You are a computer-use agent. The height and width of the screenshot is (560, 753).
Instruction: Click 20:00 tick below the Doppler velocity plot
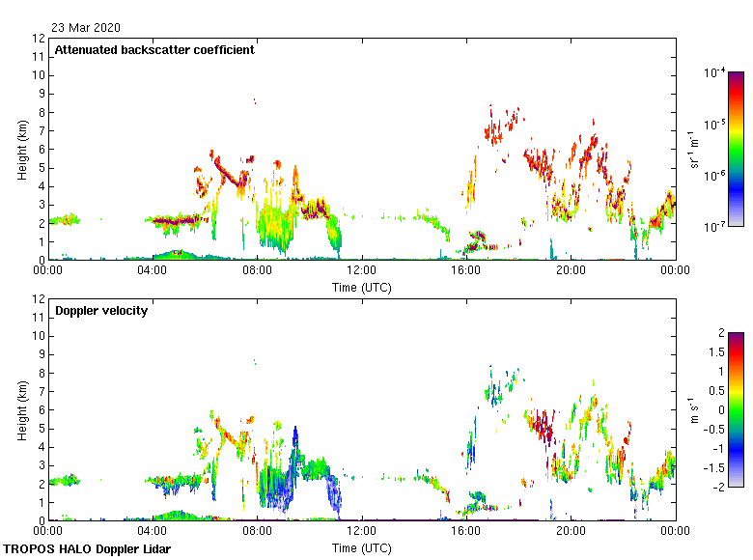571,532
